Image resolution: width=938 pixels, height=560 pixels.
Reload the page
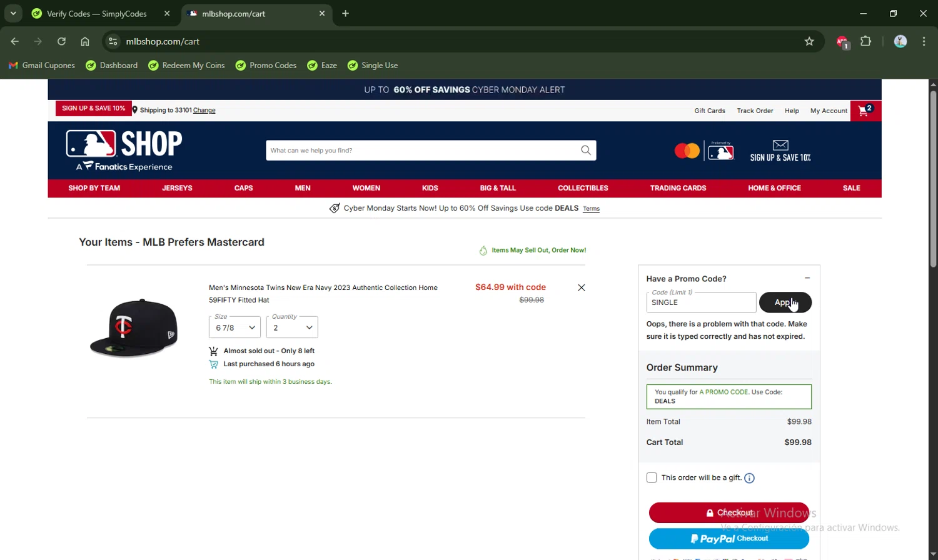pos(61,41)
